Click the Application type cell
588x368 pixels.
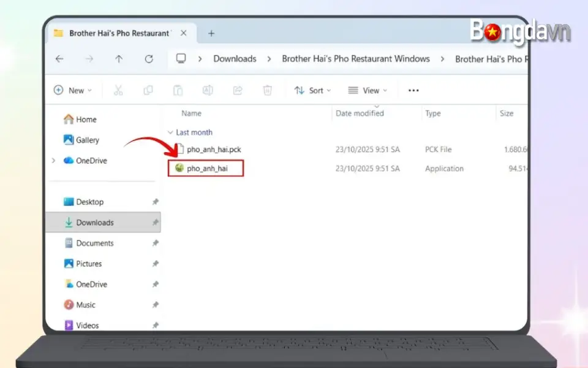point(444,169)
